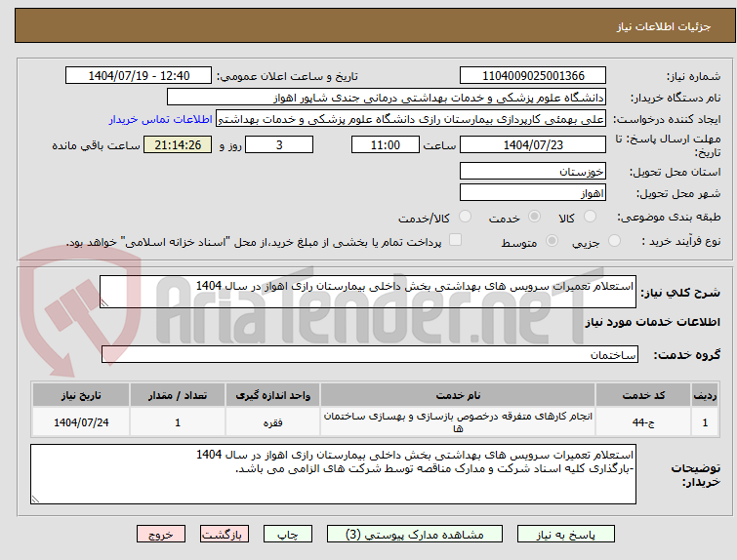Click the ایجاد کننده درخواست field
Screen dimensions: 737x560
(x=411, y=119)
